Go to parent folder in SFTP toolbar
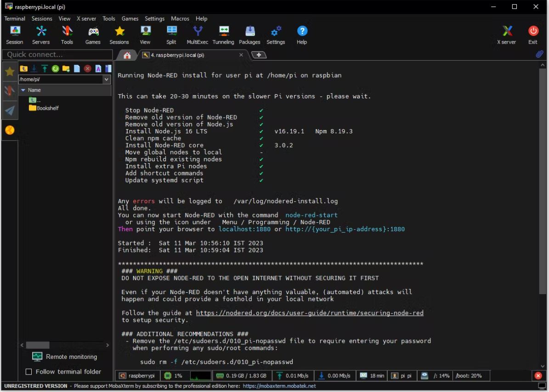Viewport: 549px width, 392px height. click(24, 68)
